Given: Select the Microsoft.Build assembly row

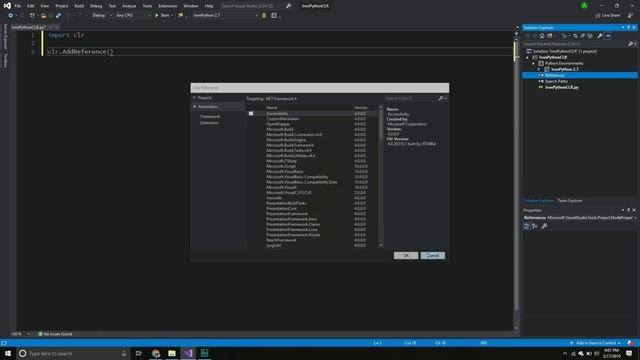Looking at the screenshot, I should [x=313, y=129].
